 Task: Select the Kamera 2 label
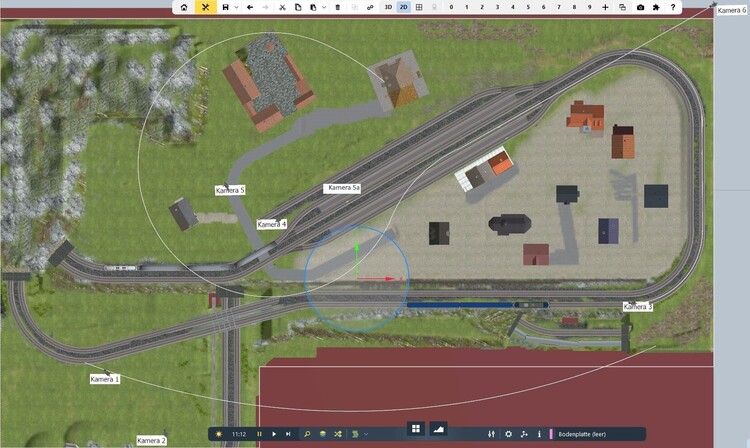151,441
